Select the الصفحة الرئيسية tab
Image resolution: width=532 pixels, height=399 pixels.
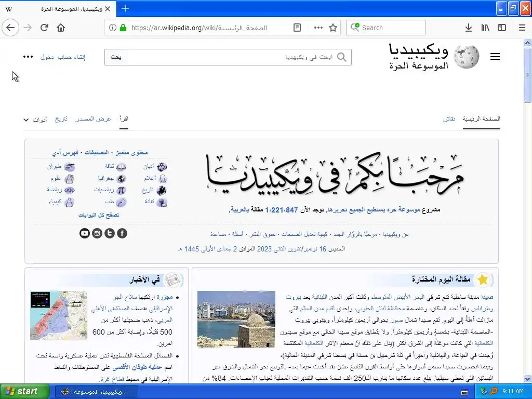tap(482, 119)
